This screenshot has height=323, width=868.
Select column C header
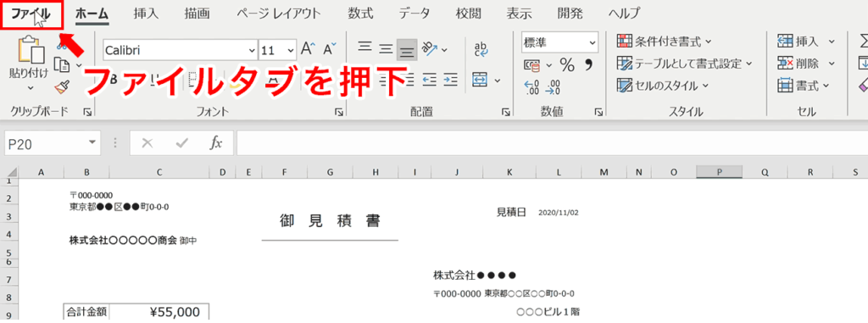pyautogui.click(x=159, y=172)
